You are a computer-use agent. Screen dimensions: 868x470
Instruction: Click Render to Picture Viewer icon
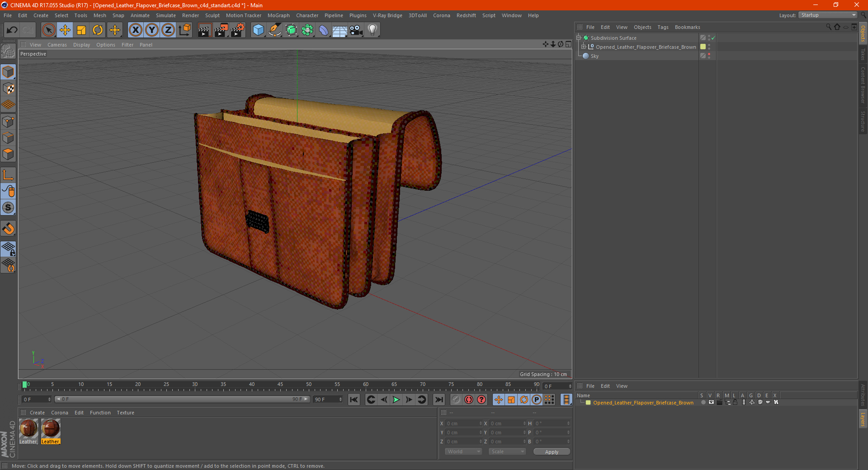221,30
